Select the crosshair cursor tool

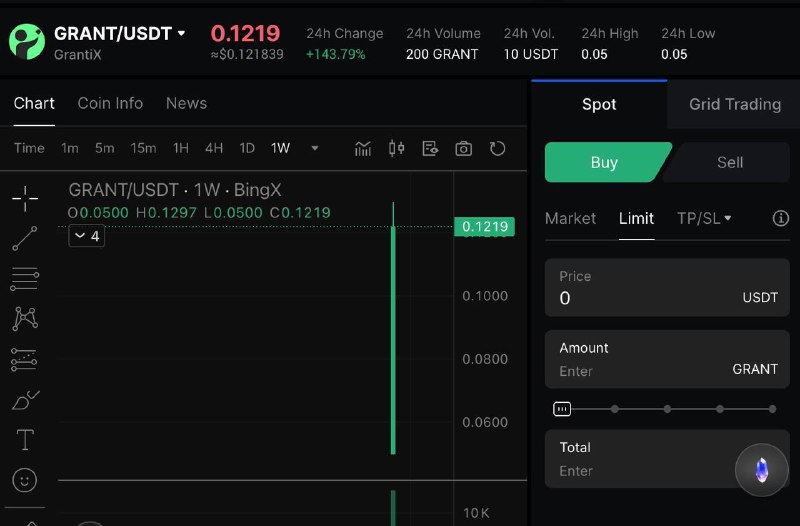pos(25,198)
